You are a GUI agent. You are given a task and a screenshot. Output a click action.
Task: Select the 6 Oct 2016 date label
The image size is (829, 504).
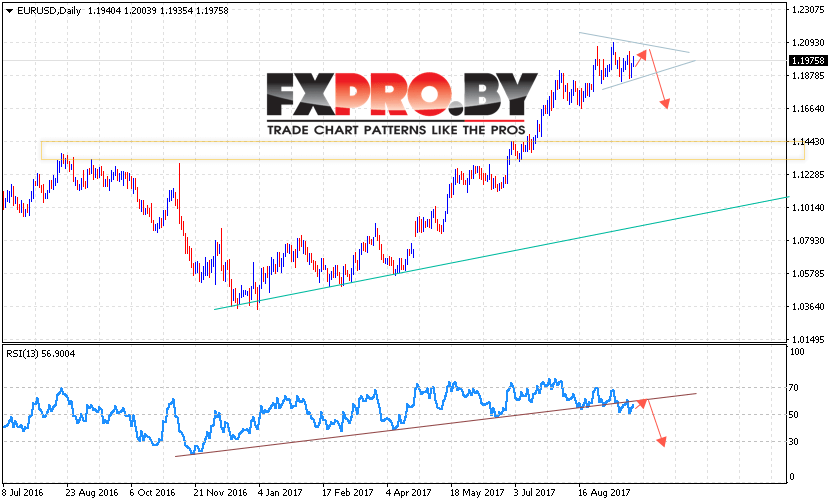click(x=152, y=492)
